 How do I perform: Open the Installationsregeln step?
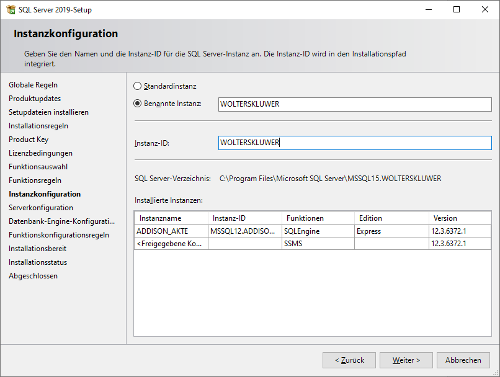coord(38,126)
